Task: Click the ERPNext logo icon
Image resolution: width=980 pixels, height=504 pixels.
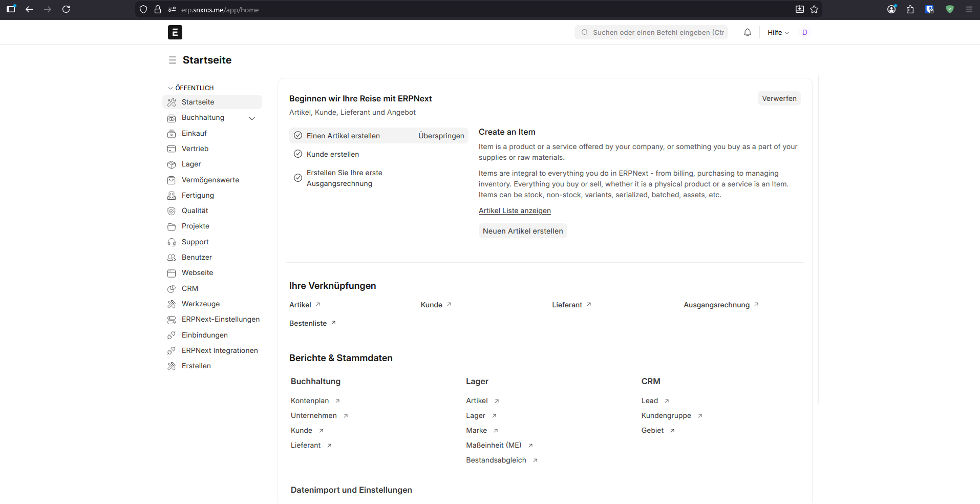Action: (175, 32)
